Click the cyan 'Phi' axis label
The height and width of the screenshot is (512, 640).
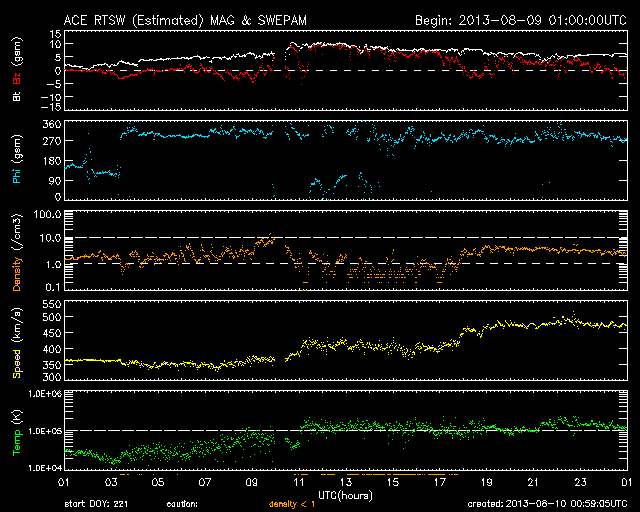coord(17,176)
